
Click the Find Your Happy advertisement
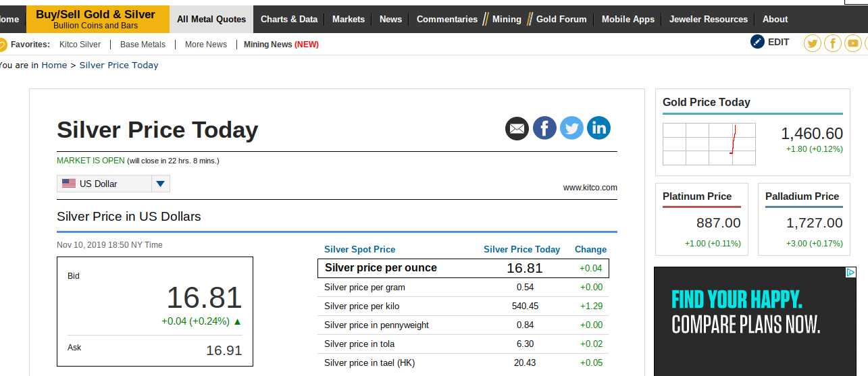pos(755,321)
